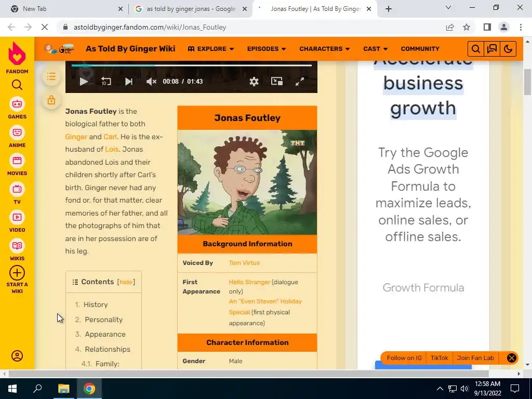Viewport: 532px width, 399px height.
Task: Click the TikTok button
Action: [x=440, y=358]
